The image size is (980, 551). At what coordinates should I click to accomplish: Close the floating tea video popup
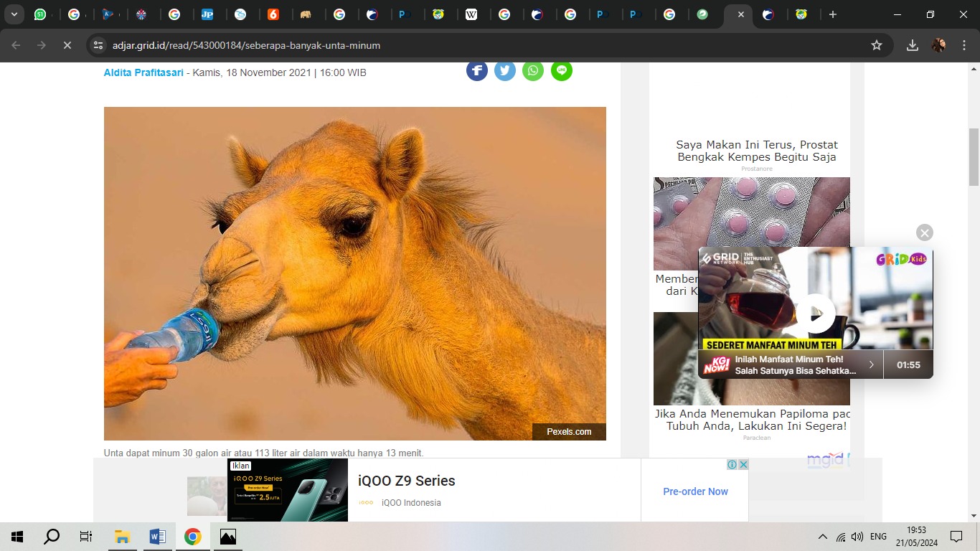(924, 233)
